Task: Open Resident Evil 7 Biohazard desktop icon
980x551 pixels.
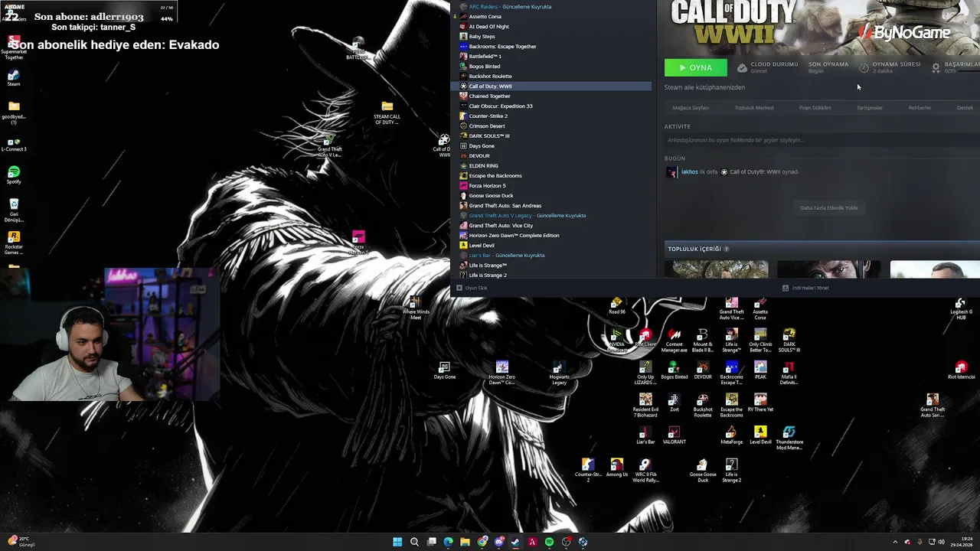Action: (x=645, y=405)
